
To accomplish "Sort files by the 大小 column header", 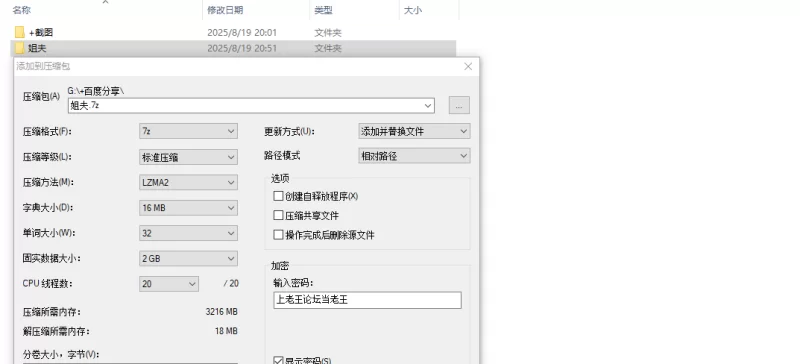I will point(413,10).
